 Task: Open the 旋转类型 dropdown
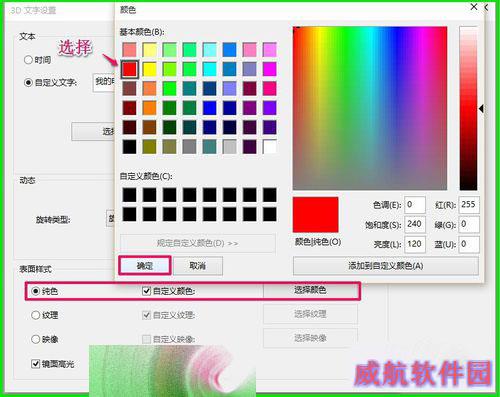click(x=110, y=219)
